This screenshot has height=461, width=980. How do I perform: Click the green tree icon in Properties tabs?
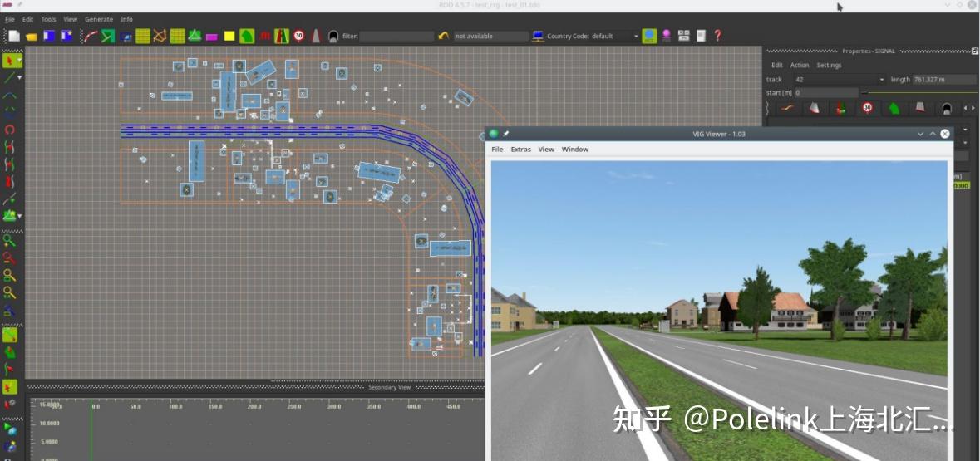pyautogui.click(x=894, y=108)
